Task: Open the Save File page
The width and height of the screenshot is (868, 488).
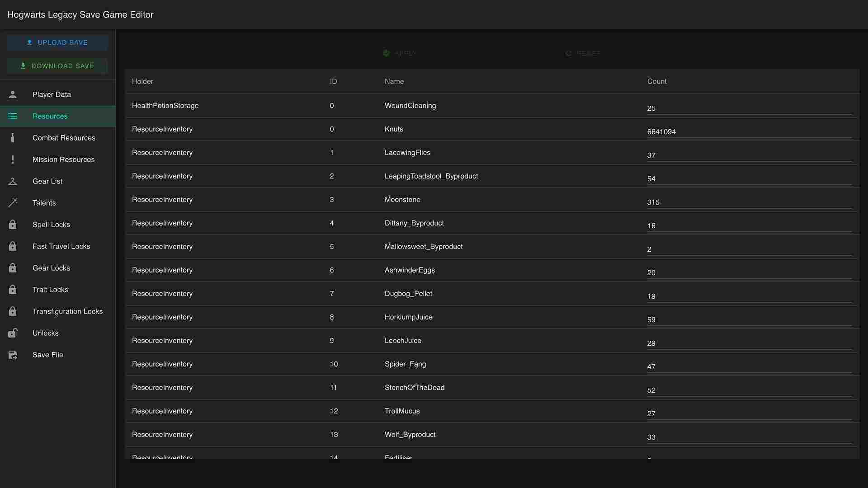Action: coord(58,355)
